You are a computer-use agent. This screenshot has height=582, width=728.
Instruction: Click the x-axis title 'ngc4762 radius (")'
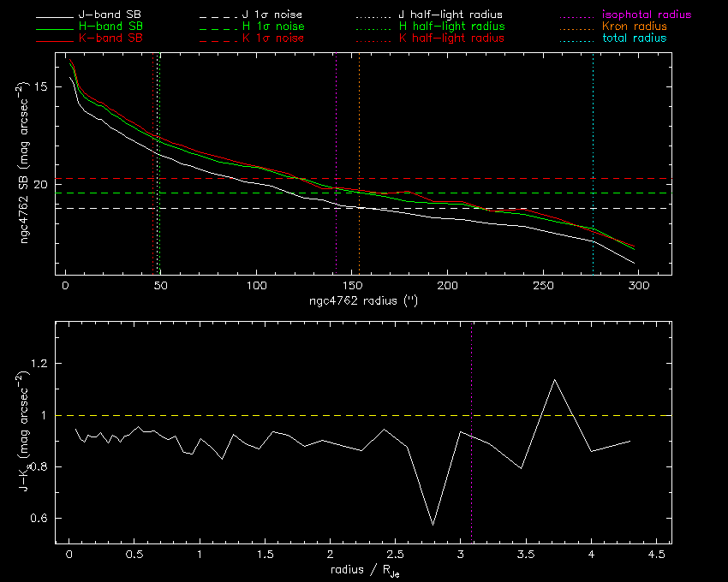pyautogui.click(x=363, y=300)
